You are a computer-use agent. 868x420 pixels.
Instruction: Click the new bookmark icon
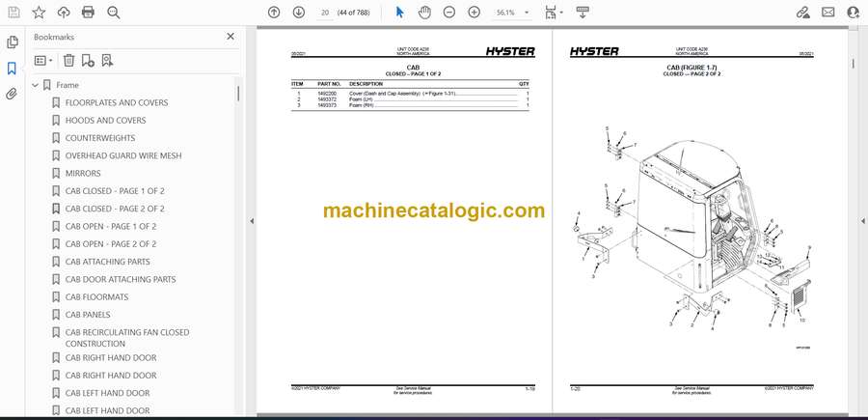pyautogui.click(x=88, y=61)
